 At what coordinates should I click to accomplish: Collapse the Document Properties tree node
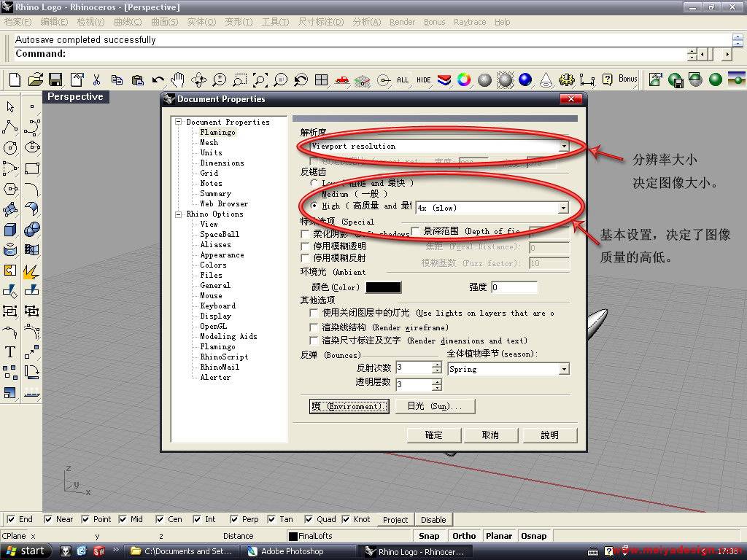pos(178,122)
